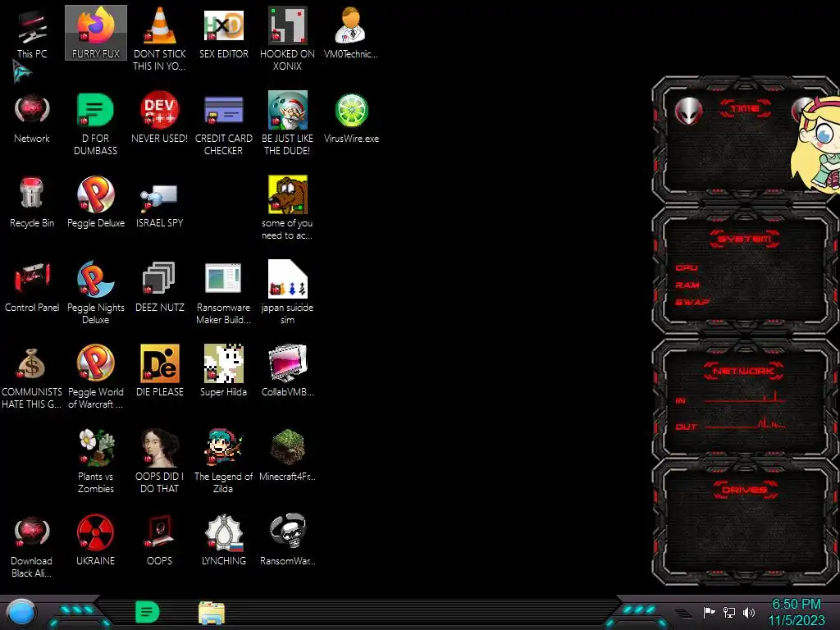
Task: Open the This PC desktop icon
Action: [32, 34]
